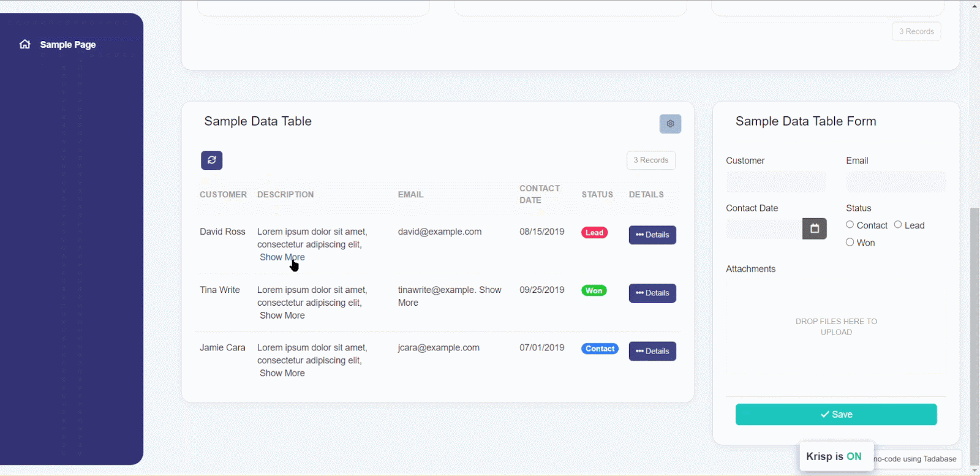Viewport: 980px width, 476px height.
Task: Click the drop files upload area
Action: pyautogui.click(x=836, y=327)
